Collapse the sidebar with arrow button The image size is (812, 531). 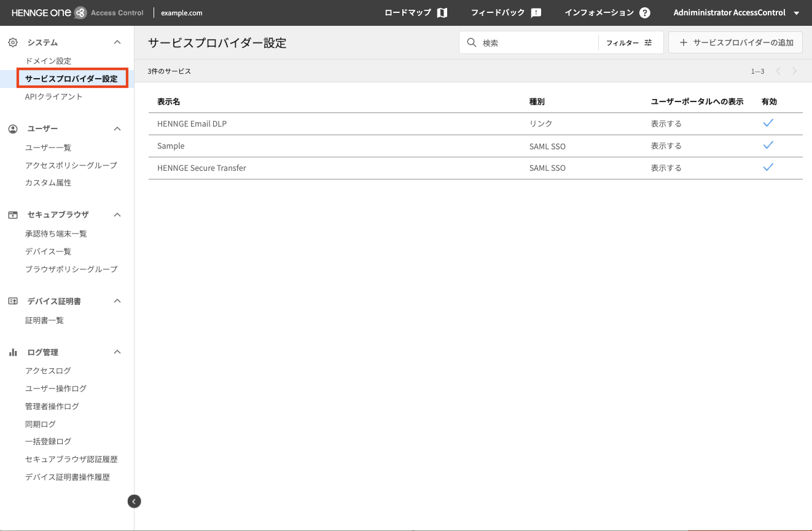click(134, 502)
